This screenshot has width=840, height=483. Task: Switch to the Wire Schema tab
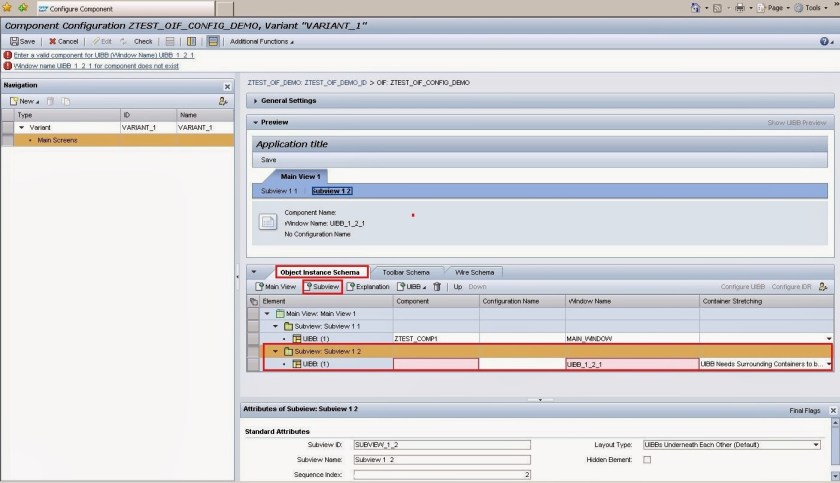(x=474, y=271)
